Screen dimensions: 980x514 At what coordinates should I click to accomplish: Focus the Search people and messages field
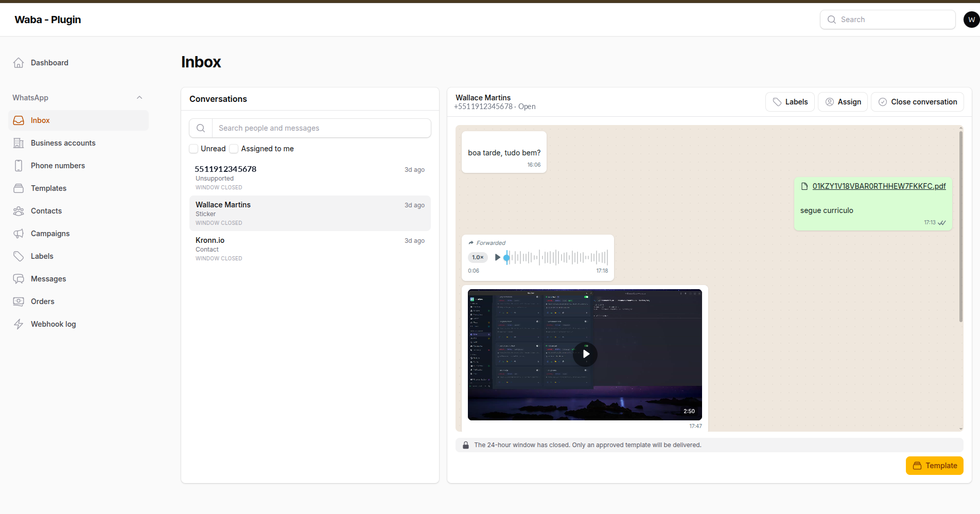(x=321, y=128)
